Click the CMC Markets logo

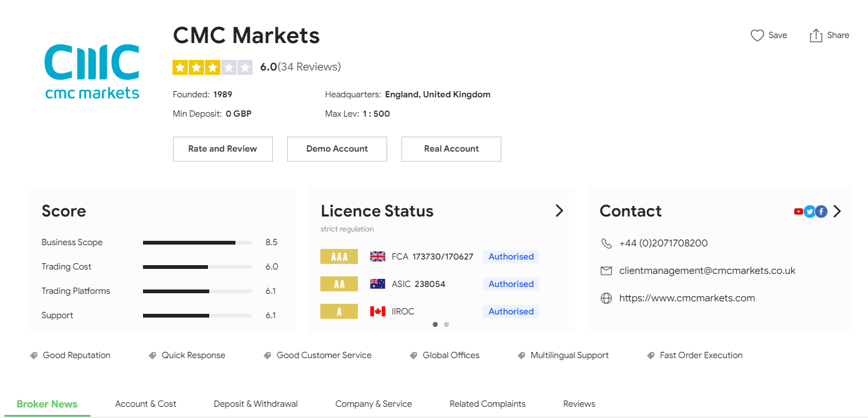pos(92,71)
